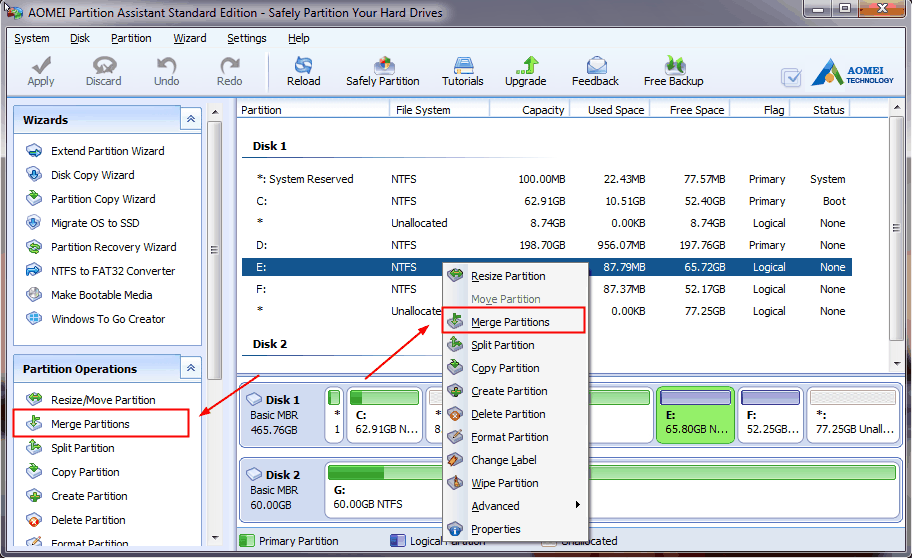
Task: Open the Help menu
Action: coord(298,38)
